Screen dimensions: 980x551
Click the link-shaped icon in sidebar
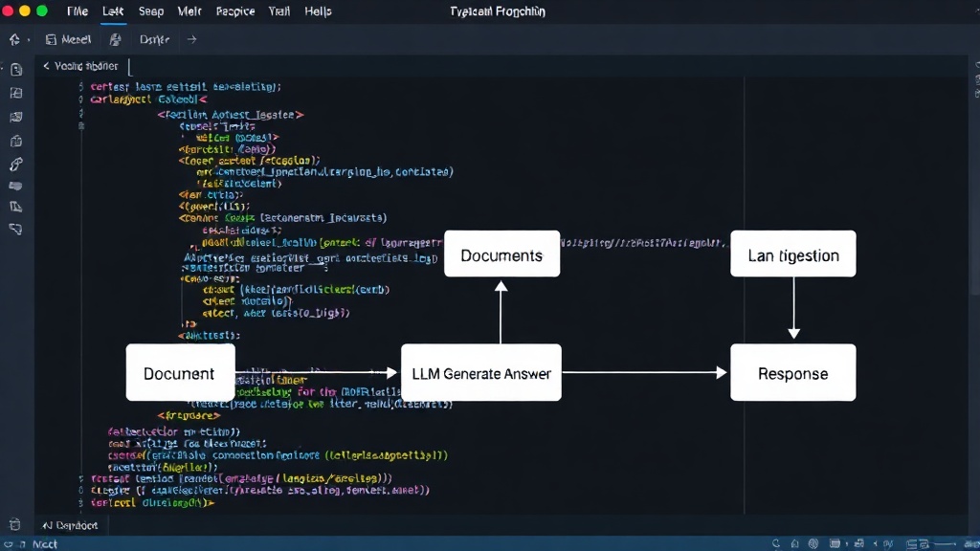click(x=16, y=165)
